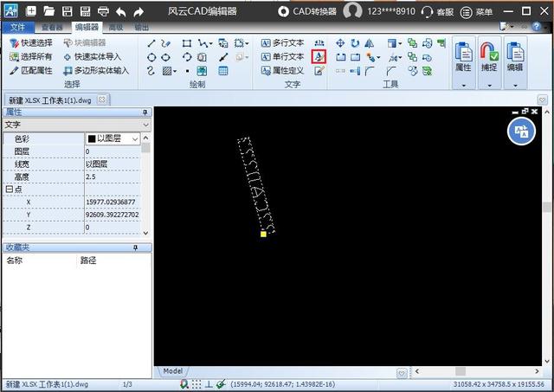
Task: Toggle grid display in status bar
Action: [196, 383]
